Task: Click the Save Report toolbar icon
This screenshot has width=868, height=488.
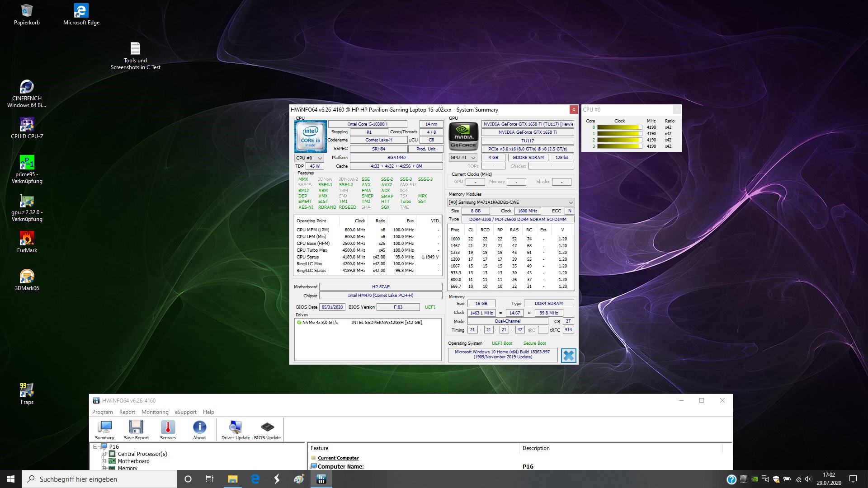Action: pyautogui.click(x=136, y=430)
